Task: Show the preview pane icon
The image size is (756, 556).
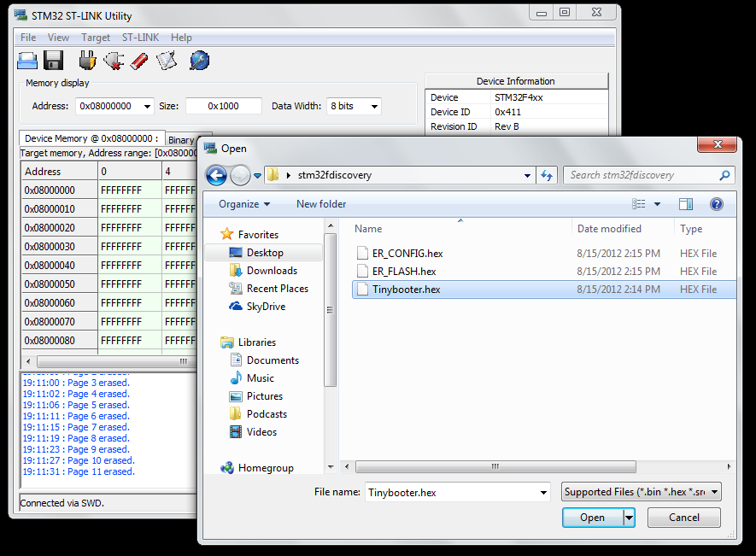Action: pyautogui.click(x=686, y=204)
